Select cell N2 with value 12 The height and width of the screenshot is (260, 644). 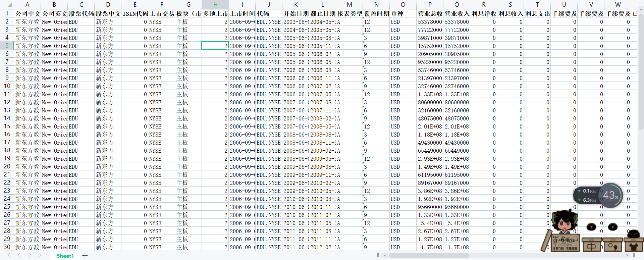click(376, 21)
